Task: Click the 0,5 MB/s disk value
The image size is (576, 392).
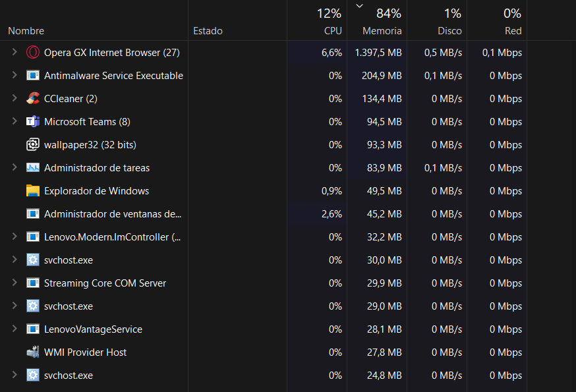Action: [x=443, y=53]
